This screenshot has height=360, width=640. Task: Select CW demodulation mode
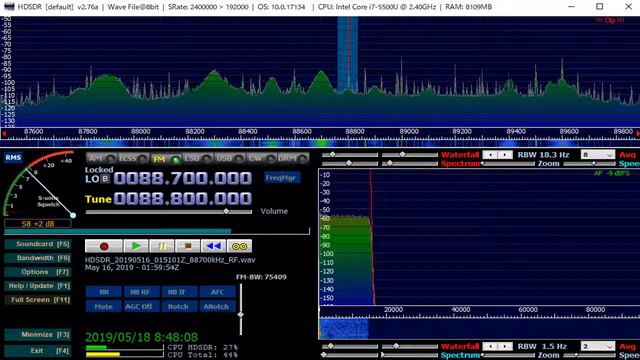[261, 158]
